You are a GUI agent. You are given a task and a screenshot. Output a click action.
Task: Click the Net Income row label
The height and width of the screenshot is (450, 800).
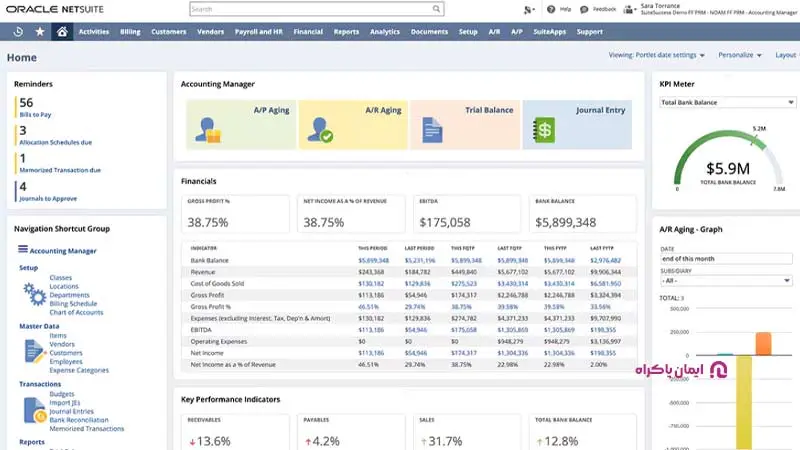pos(207,353)
